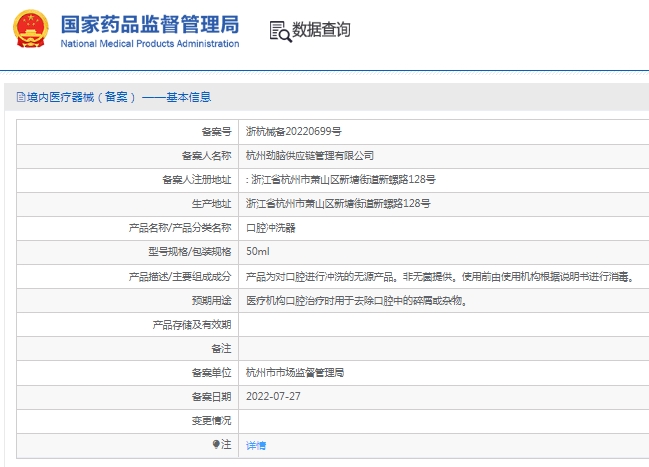Click the 备案人注册地址 address value
649x467 pixels.
pyautogui.click(x=341, y=180)
